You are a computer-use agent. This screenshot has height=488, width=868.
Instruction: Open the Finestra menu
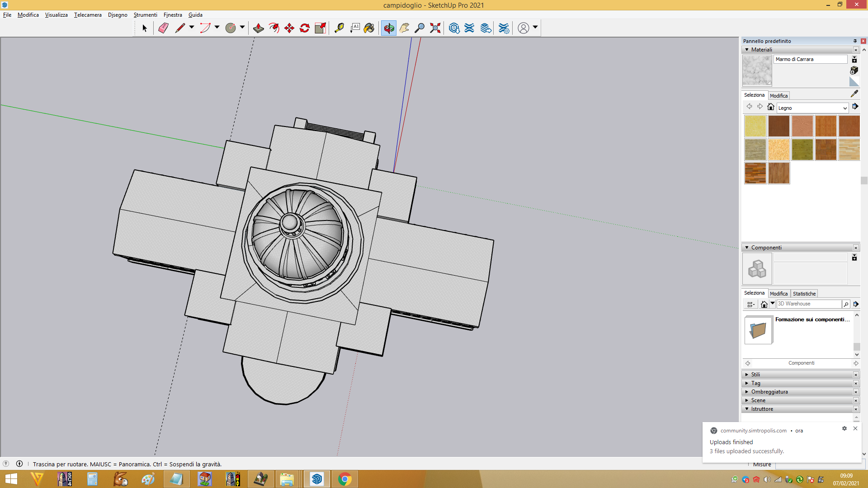click(x=173, y=15)
